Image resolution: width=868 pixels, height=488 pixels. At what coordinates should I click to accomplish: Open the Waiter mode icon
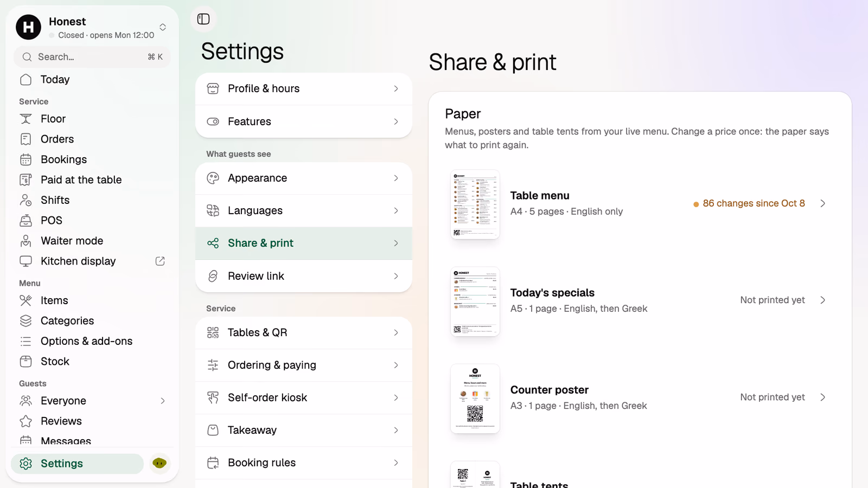point(25,241)
